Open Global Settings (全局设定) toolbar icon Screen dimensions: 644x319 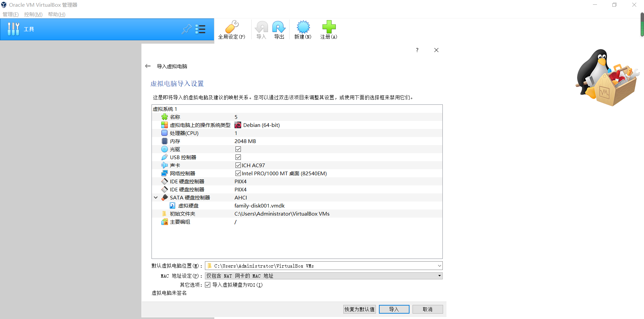tap(232, 27)
